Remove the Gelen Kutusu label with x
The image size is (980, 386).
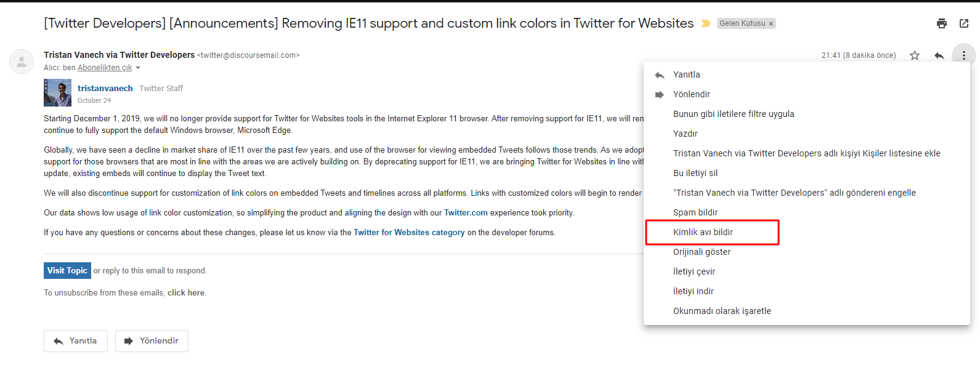[x=771, y=24]
